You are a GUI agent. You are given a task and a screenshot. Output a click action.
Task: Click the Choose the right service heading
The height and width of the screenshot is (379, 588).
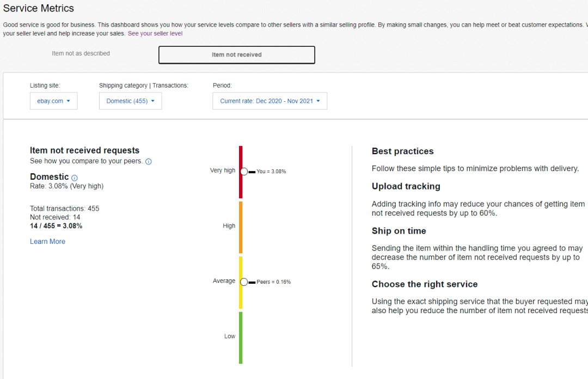(x=424, y=284)
